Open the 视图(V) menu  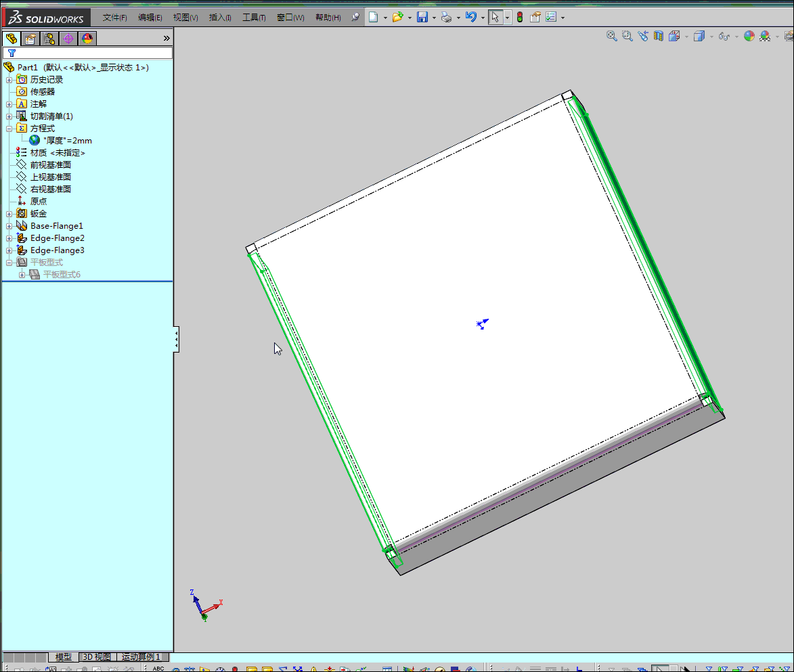[x=185, y=18]
